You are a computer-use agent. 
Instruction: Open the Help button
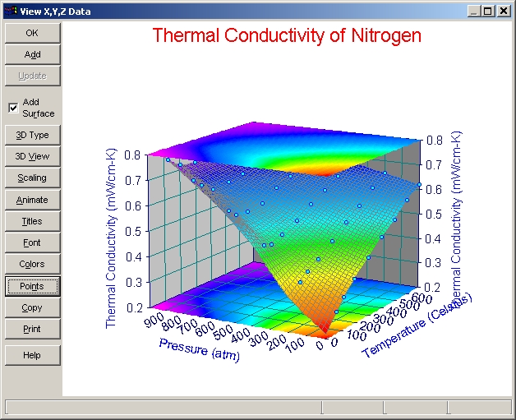(x=32, y=355)
